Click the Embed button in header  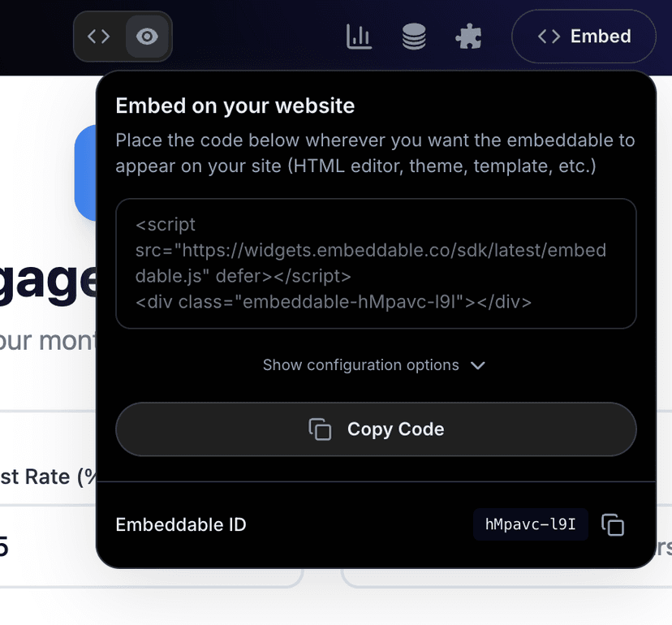pos(584,37)
